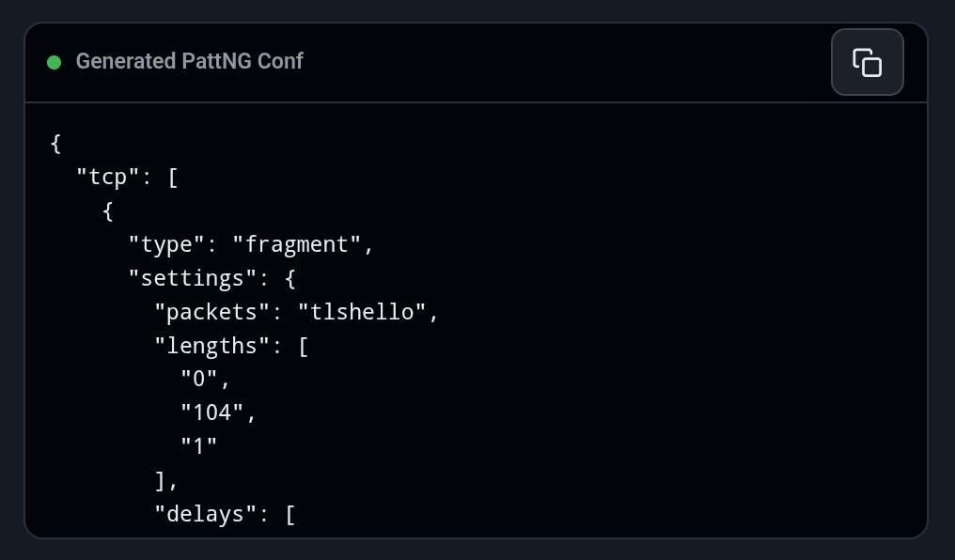Click the "lengths" key
Screen dimensions: 955x560
click(x=211, y=346)
